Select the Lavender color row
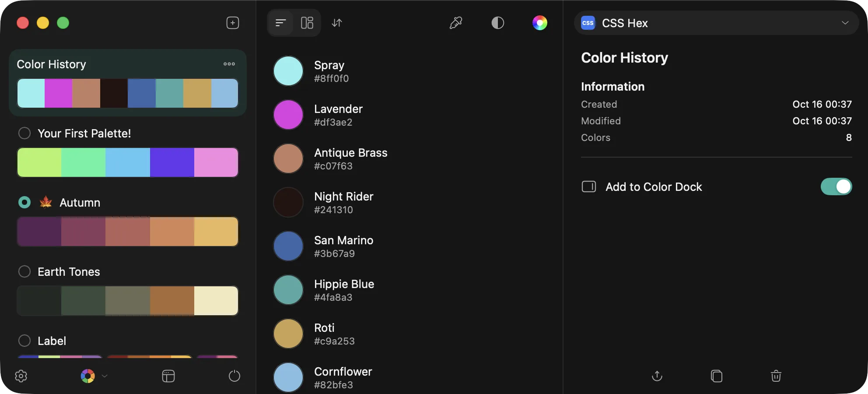Viewport: 868px width, 394px height. click(x=409, y=115)
